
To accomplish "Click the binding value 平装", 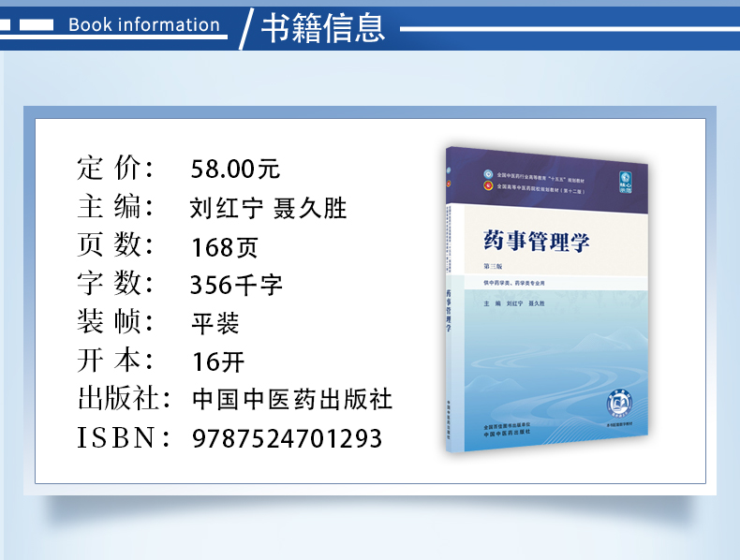I will tap(215, 324).
